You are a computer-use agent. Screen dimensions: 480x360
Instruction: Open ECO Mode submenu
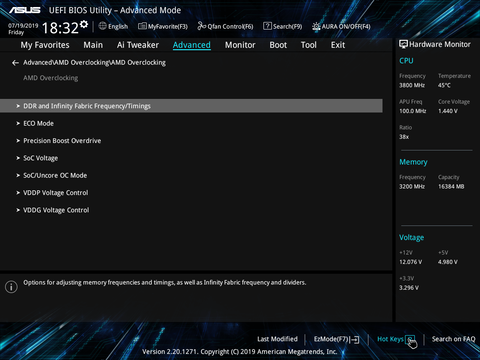(38, 123)
